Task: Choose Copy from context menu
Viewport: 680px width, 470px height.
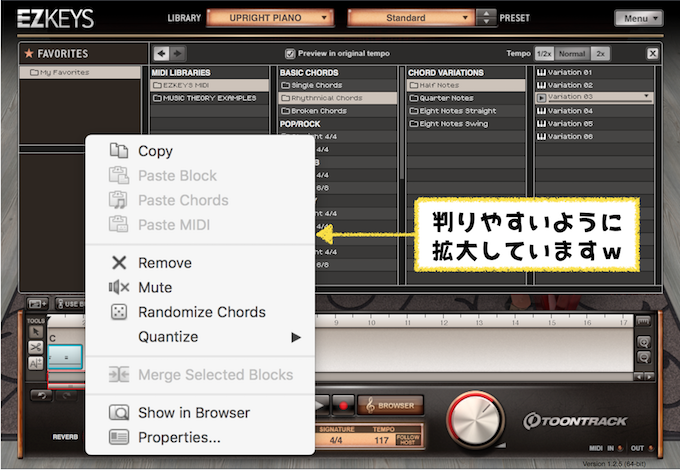Action: [155, 151]
